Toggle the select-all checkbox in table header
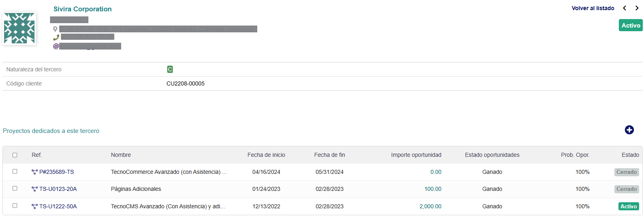 coord(15,155)
